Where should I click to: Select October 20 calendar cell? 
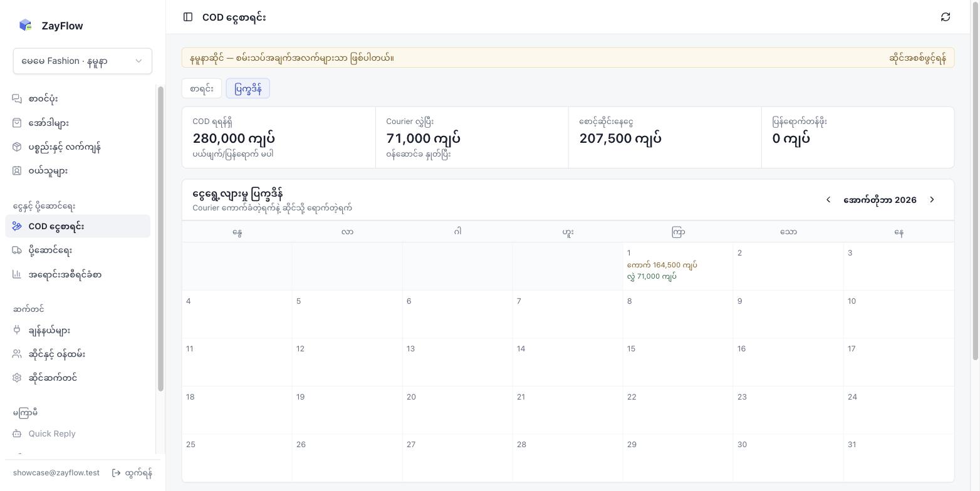tap(457, 410)
